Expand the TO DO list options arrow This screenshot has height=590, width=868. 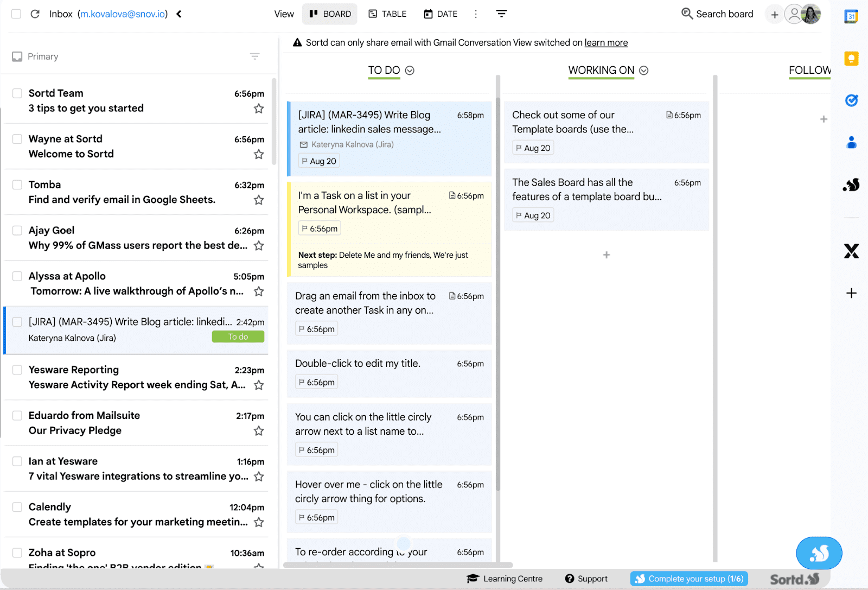pyautogui.click(x=410, y=71)
